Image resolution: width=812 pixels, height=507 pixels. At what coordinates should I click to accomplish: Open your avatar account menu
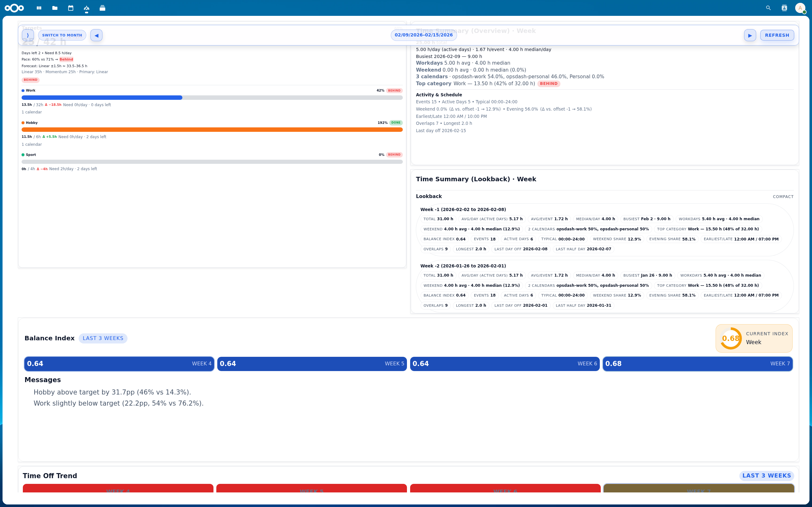801,8
